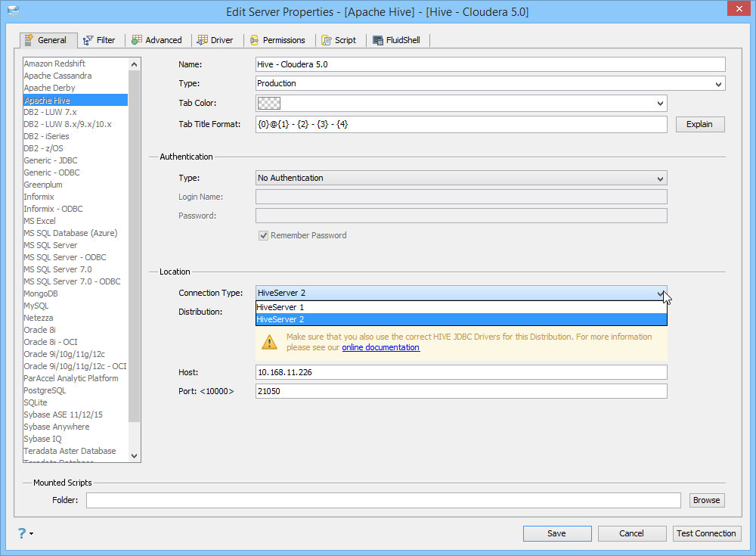
Task: Click the server list scrollbar up arrow
Action: click(x=134, y=64)
